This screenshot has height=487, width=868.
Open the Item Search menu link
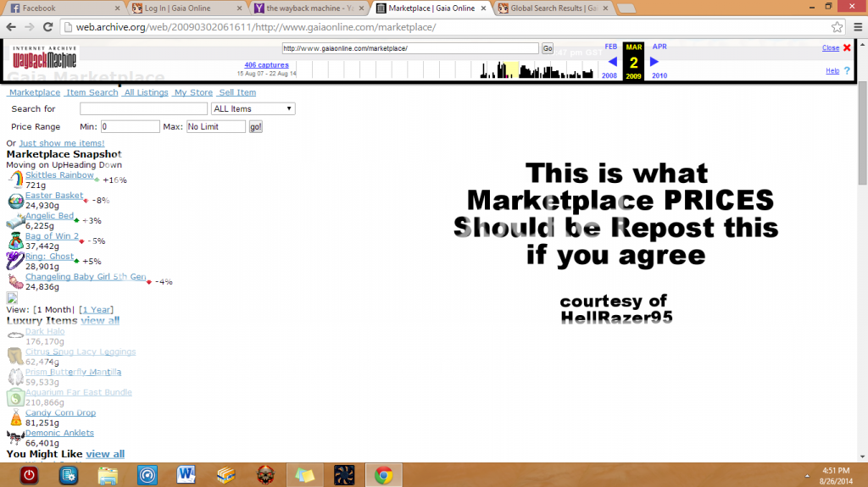point(92,92)
